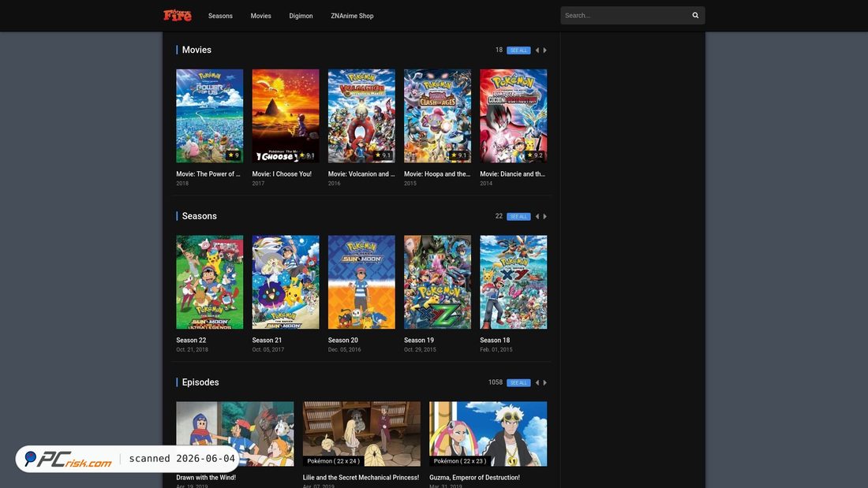See all in the Episodes section

pyautogui.click(x=518, y=383)
